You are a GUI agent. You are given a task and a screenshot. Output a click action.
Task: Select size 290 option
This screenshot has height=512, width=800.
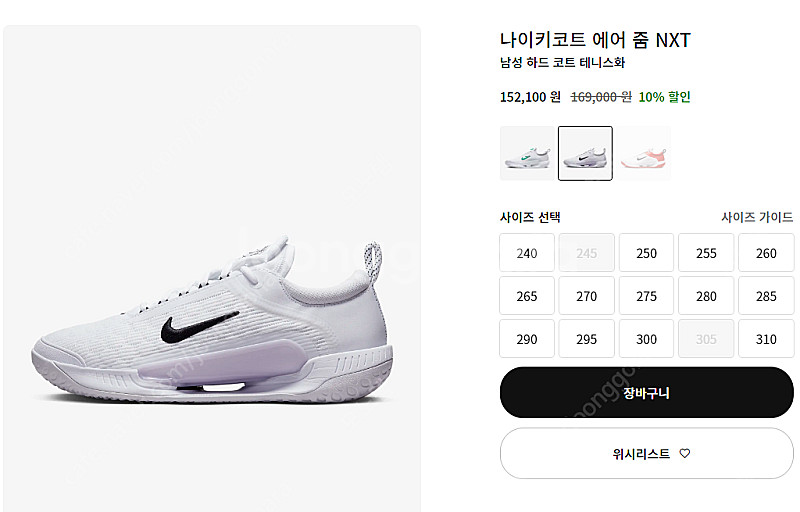click(x=527, y=339)
